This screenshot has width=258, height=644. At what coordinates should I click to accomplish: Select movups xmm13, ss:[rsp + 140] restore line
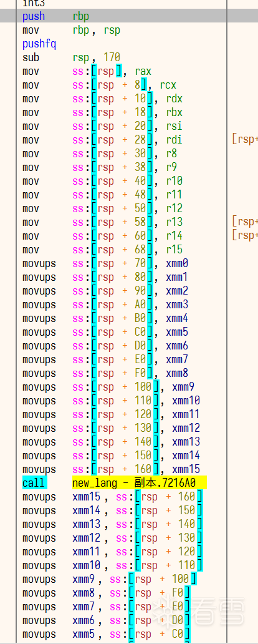tap(112, 524)
